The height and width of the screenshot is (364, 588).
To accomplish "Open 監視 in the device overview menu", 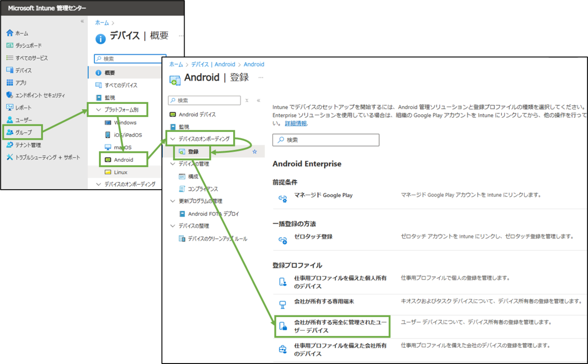I will point(105,97).
